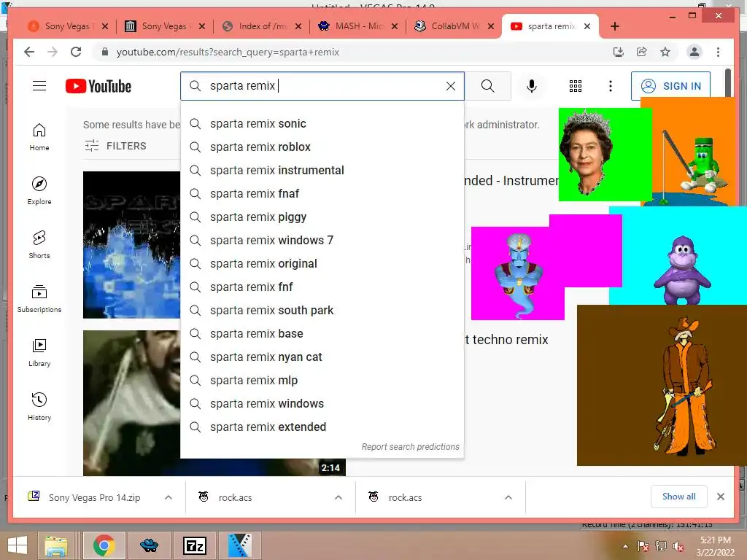Clear the search box with the X

click(450, 86)
